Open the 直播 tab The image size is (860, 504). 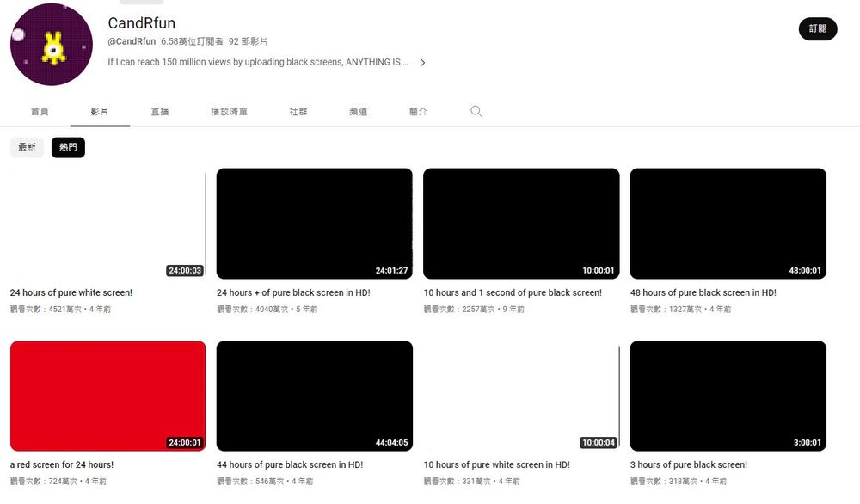coord(160,111)
